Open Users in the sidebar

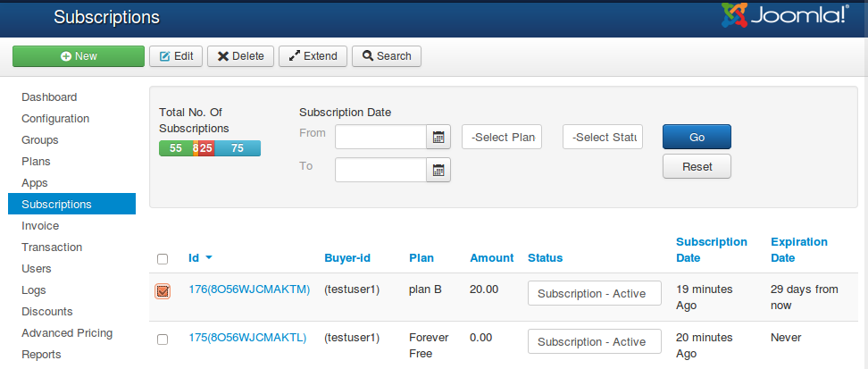pos(37,268)
